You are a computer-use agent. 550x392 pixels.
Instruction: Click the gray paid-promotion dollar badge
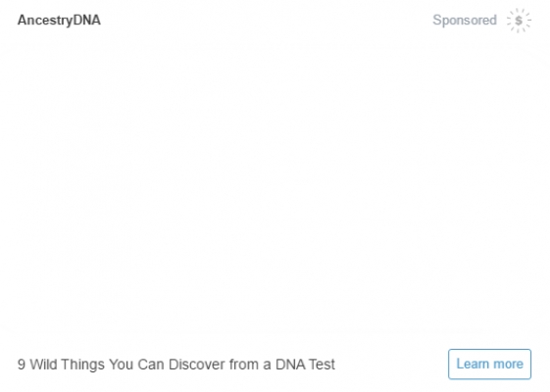(x=519, y=21)
